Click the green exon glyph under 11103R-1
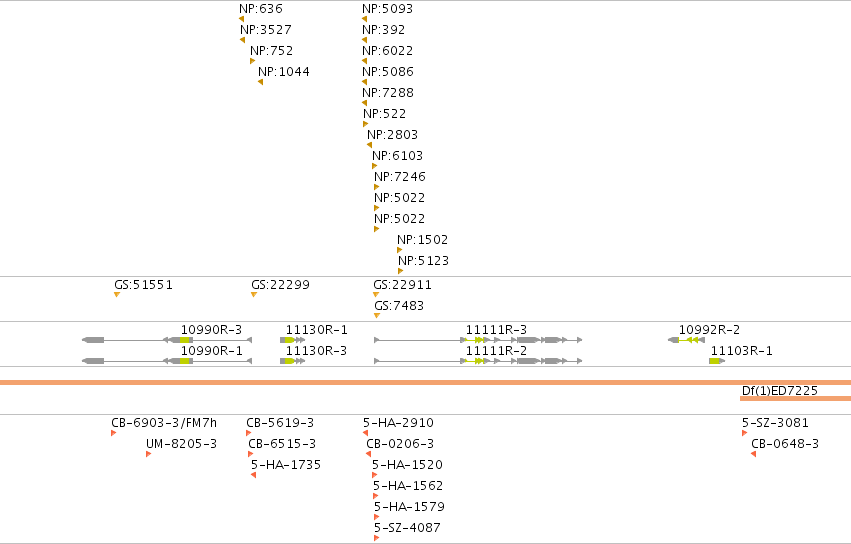This screenshot has height=544, width=851. click(x=717, y=361)
